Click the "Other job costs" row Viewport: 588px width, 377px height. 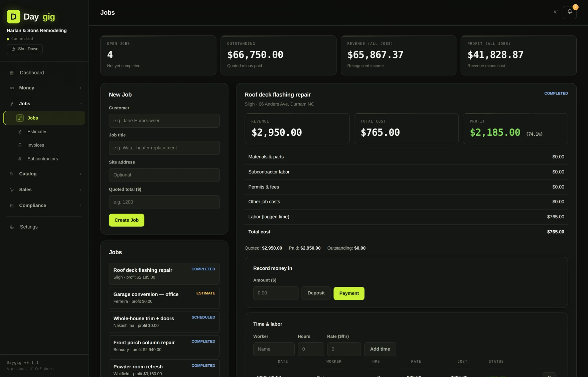point(406,202)
